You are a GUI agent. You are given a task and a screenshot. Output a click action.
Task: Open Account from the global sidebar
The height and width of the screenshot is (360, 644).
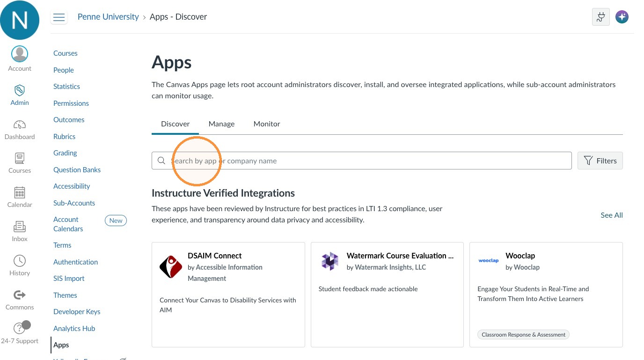tap(20, 59)
